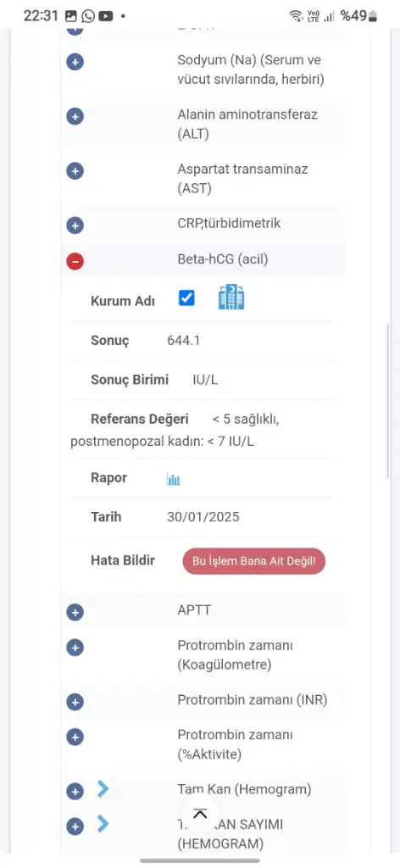The image size is (400, 868).
Task: Uncheck the Kurum Adı checkbox
Action: coord(186,298)
